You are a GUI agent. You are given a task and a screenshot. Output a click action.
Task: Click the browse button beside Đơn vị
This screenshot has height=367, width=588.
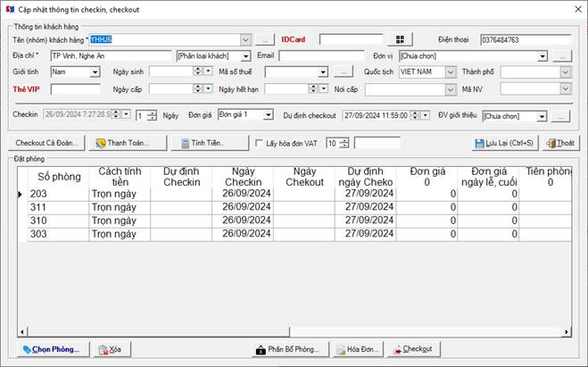pos(562,56)
